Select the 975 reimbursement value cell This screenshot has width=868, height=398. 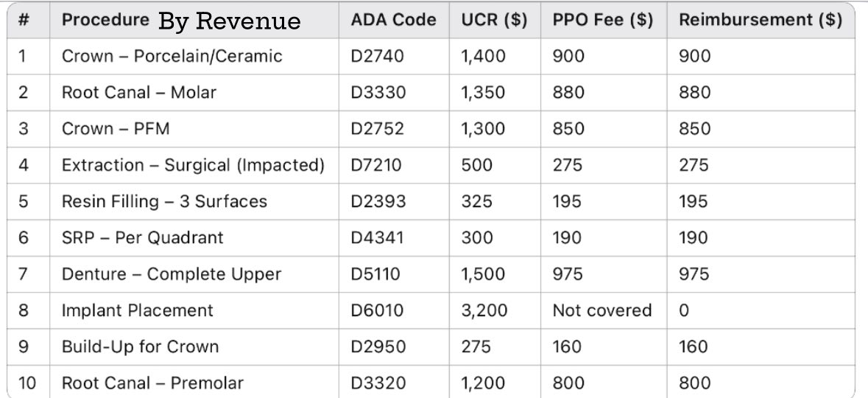694,274
